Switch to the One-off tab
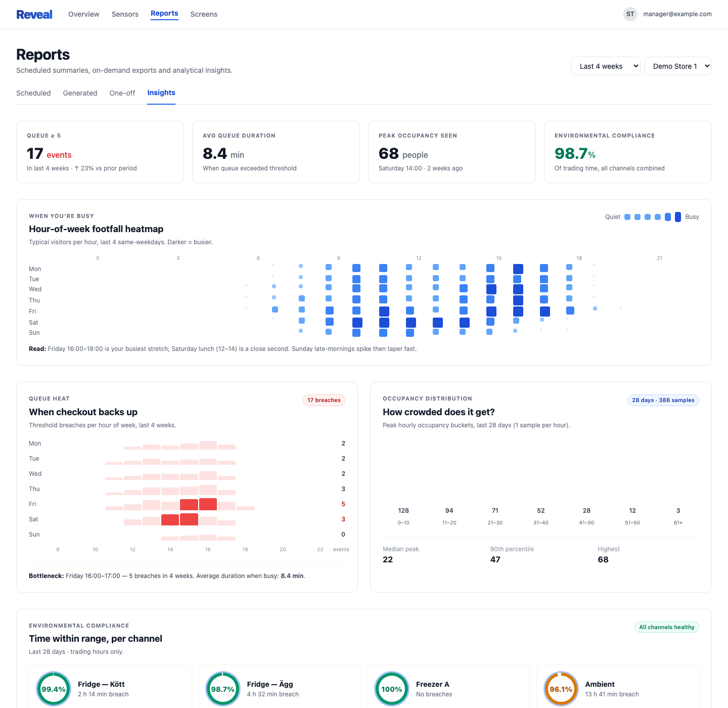The width and height of the screenshot is (728, 708). [x=122, y=93]
